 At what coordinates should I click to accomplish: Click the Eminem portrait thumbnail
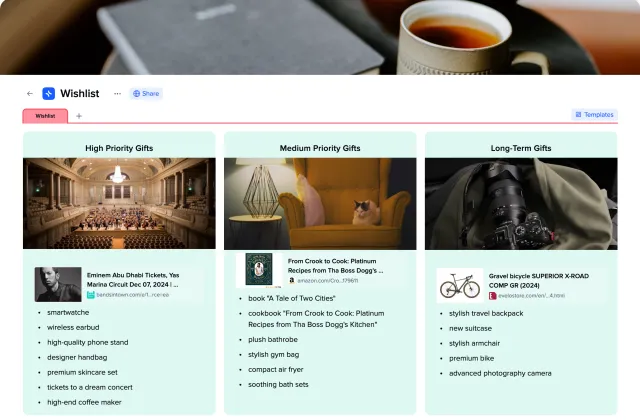[58, 284]
